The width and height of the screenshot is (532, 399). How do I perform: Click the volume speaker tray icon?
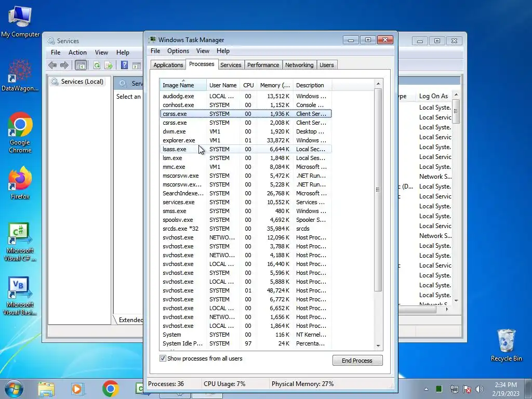pos(480,389)
